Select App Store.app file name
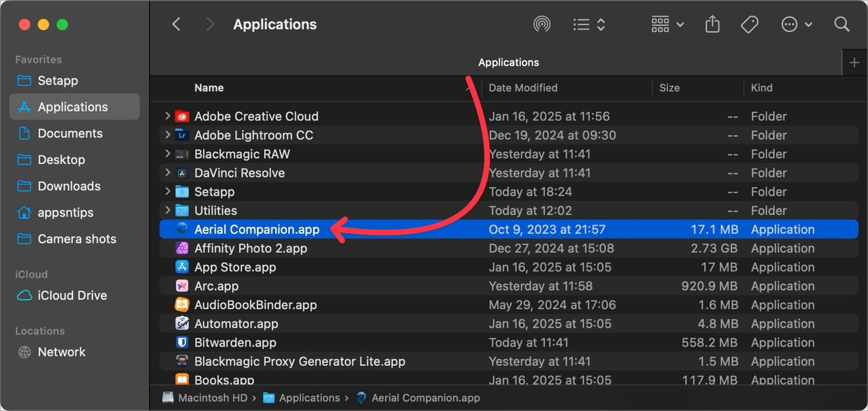Screen dimensions: 868x411 235,267
